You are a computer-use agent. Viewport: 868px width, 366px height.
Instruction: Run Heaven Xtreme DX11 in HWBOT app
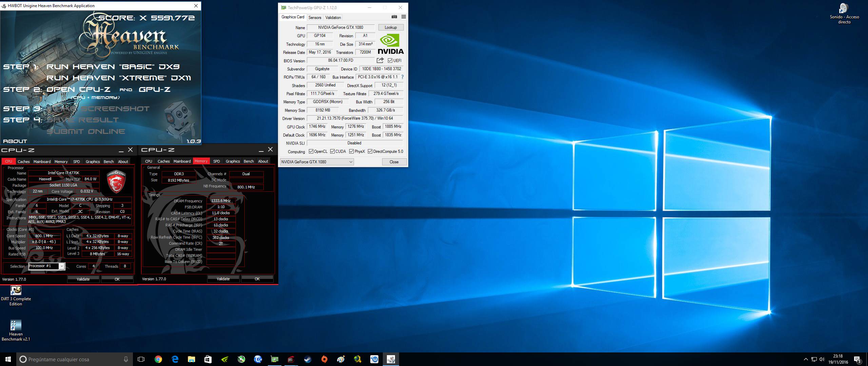point(119,78)
